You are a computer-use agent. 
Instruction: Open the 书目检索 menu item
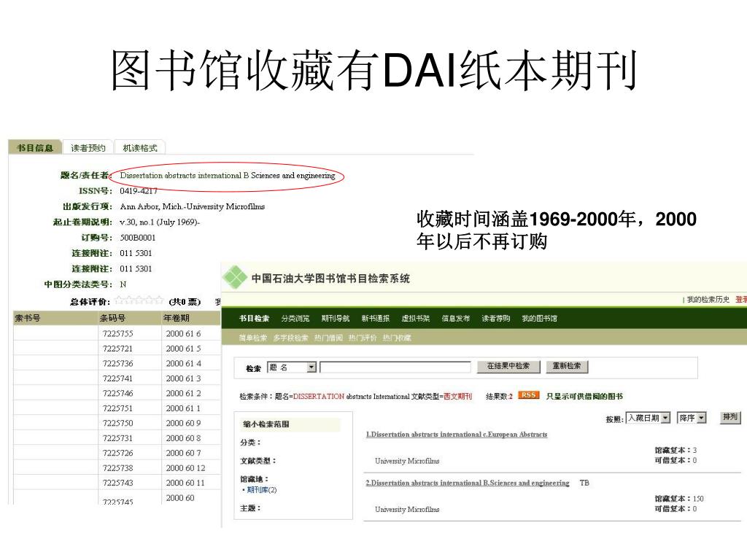tap(255, 318)
